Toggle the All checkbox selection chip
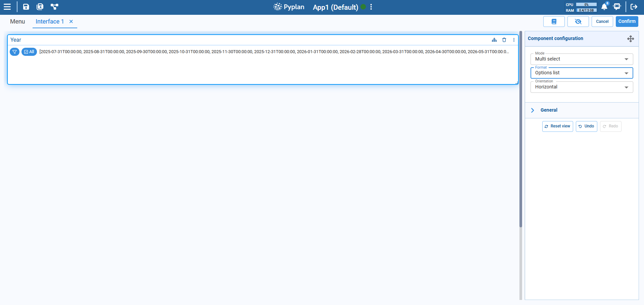 (29, 52)
